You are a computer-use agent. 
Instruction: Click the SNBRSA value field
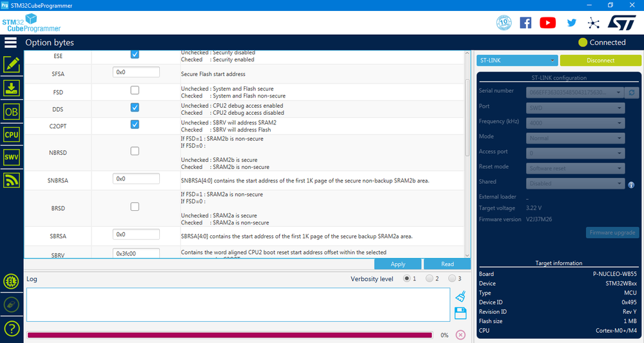tap(136, 179)
